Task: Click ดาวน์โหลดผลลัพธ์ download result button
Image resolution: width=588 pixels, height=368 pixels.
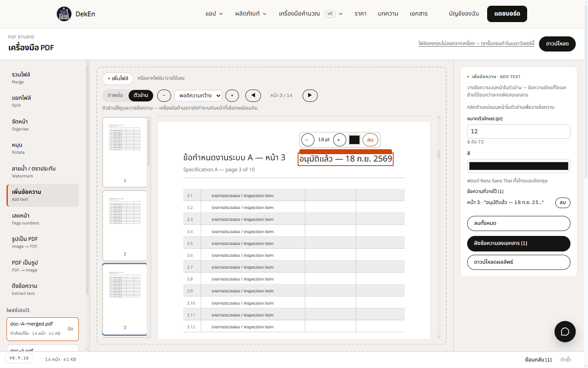Action: pyautogui.click(x=519, y=263)
